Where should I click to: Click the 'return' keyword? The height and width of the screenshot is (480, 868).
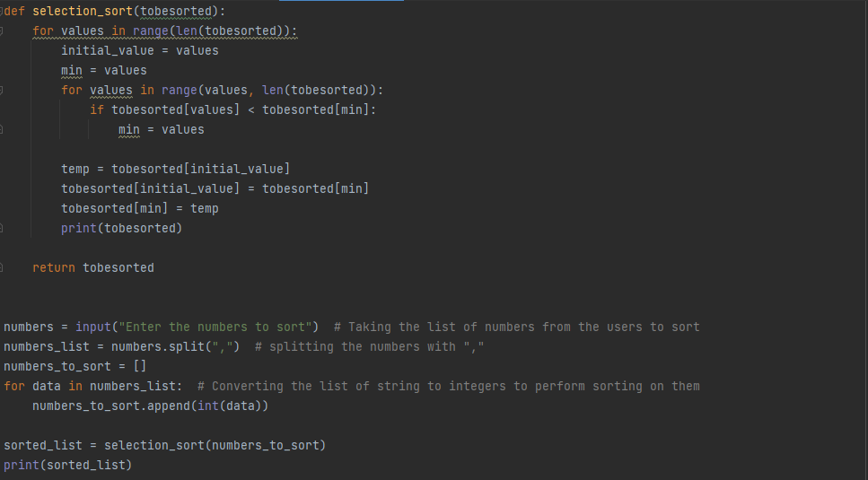[x=54, y=267]
